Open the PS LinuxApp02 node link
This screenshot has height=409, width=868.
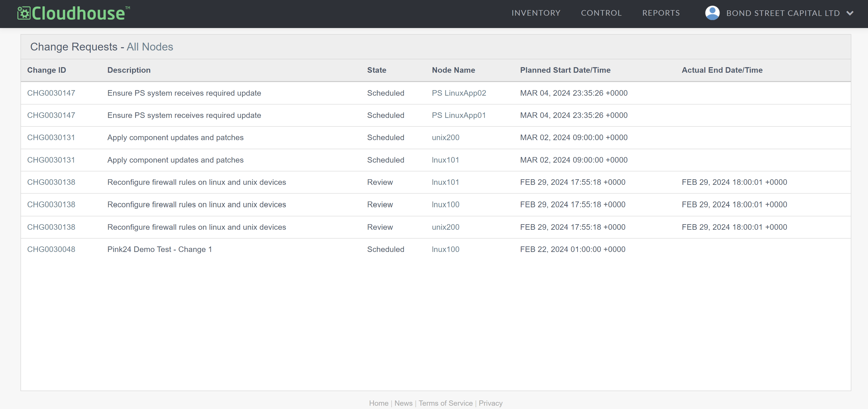click(x=459, y=93)
